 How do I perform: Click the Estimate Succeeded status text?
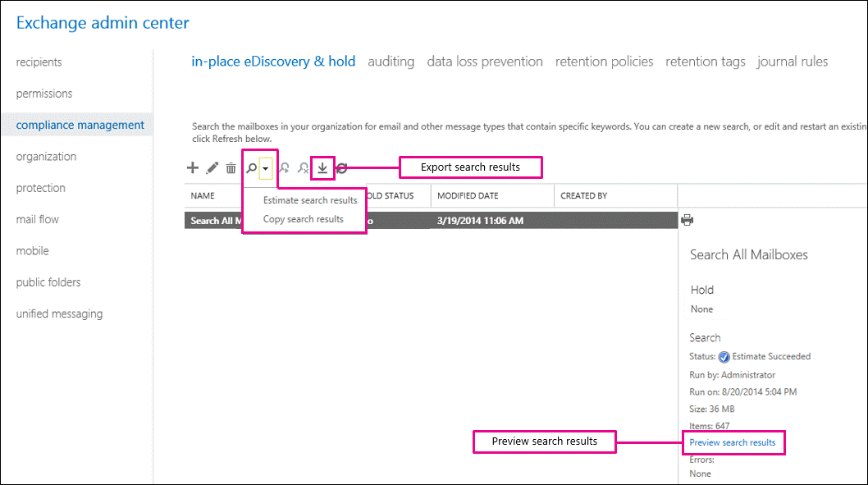point(771,356)
